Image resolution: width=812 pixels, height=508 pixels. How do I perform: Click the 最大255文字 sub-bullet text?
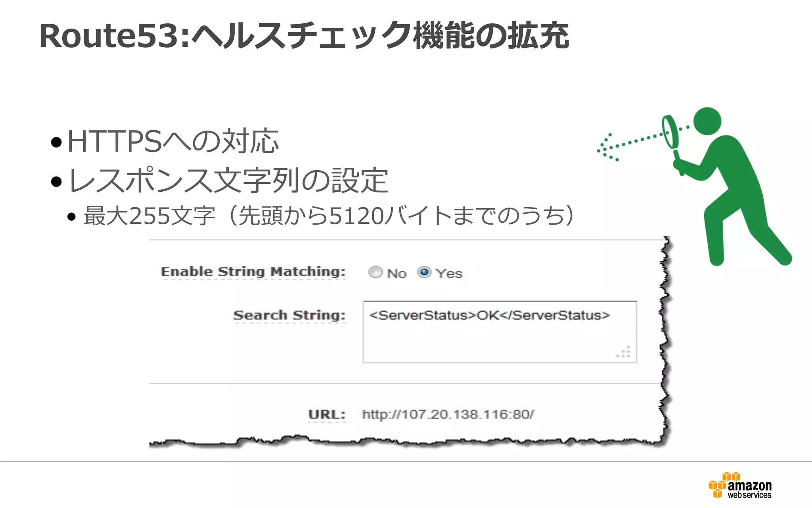329,216
